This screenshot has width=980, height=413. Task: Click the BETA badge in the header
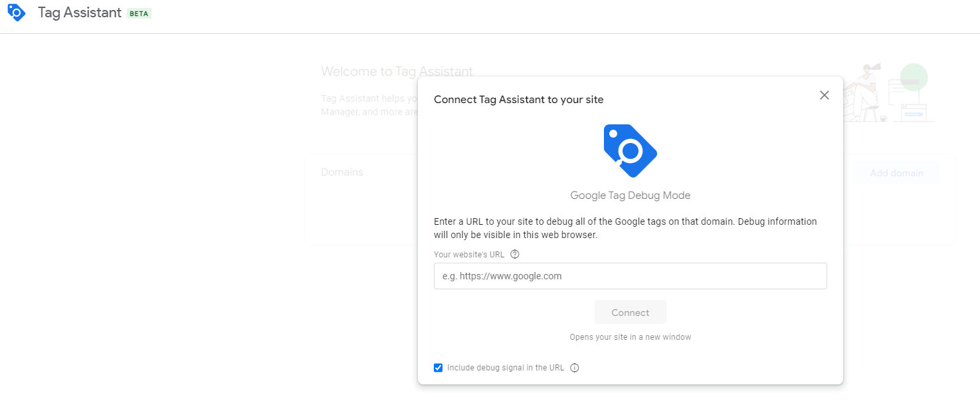tap(139, 13)
